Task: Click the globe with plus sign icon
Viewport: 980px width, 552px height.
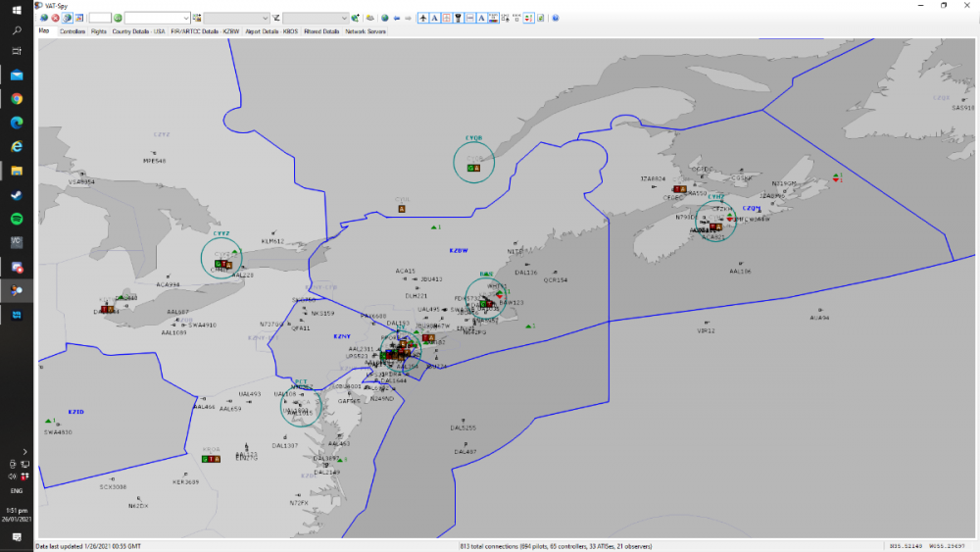Action: (355, 18)
